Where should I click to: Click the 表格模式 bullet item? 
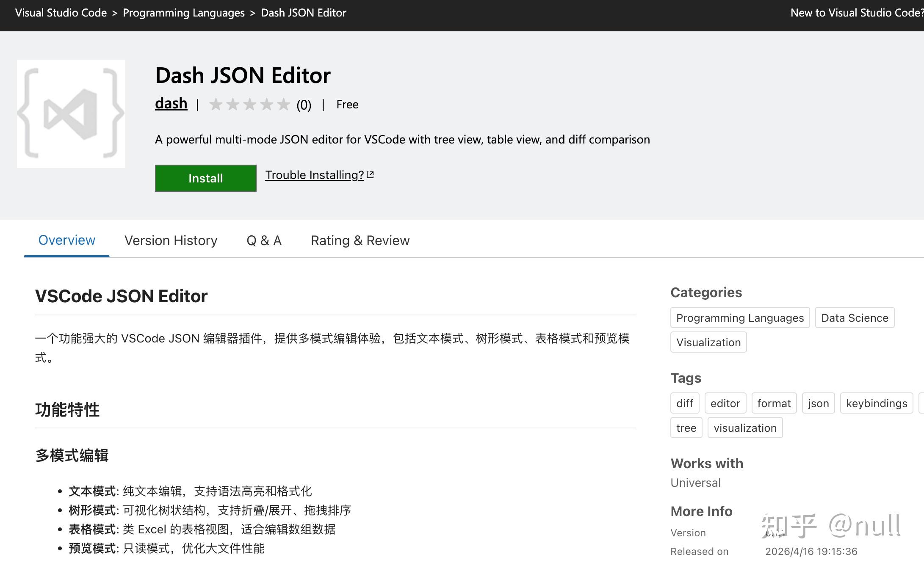(202, 530)
